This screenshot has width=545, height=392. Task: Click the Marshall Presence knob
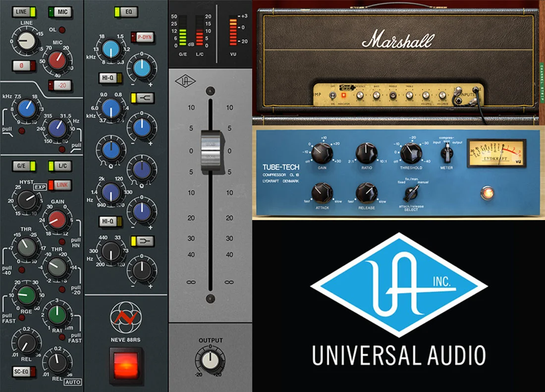tap(360, 95)
